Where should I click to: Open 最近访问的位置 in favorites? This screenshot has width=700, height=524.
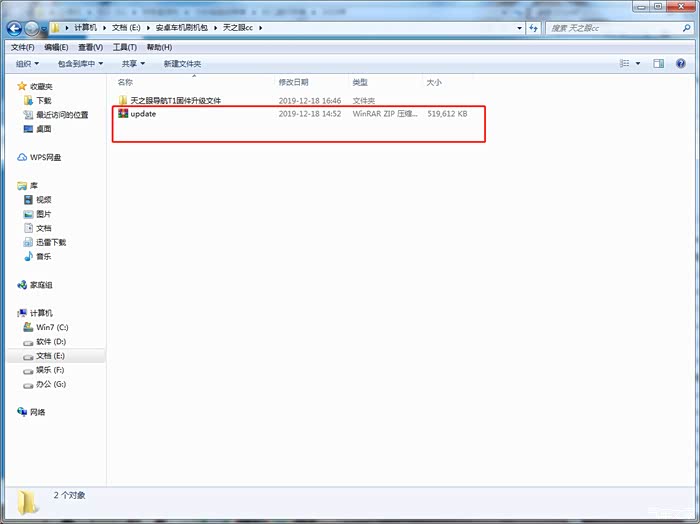(62, 115)
